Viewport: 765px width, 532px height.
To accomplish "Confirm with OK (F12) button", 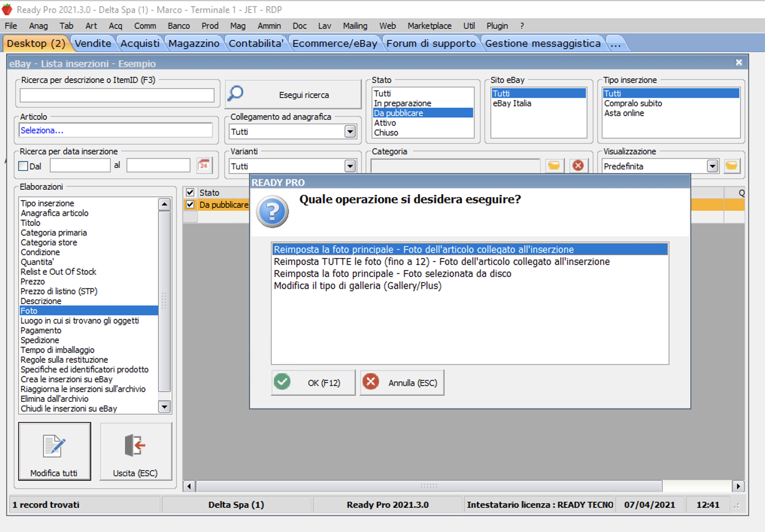I will pos(313,383).
